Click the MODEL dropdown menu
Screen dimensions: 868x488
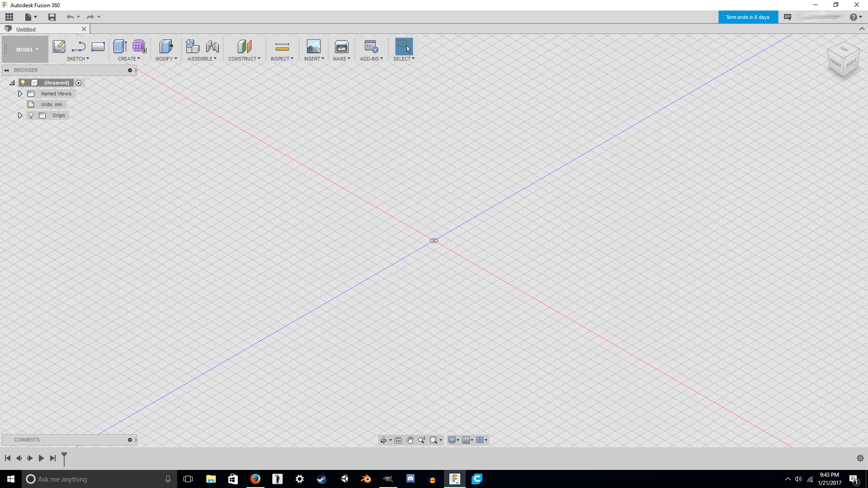click(x=26, y=49)
